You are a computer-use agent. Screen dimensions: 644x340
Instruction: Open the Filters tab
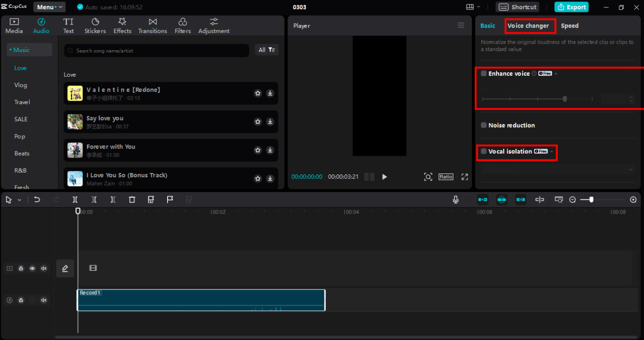[x=182, y=26]
